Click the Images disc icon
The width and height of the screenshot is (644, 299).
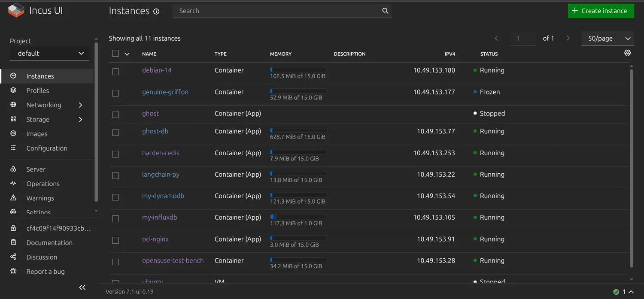(x=13, y=134)
